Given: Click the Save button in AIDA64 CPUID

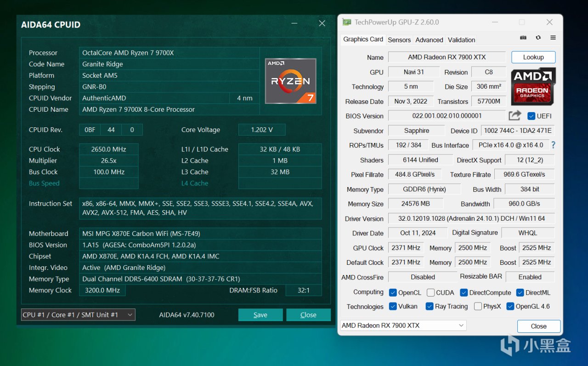Looking at the screenshot, I should [x=260, y=315].
